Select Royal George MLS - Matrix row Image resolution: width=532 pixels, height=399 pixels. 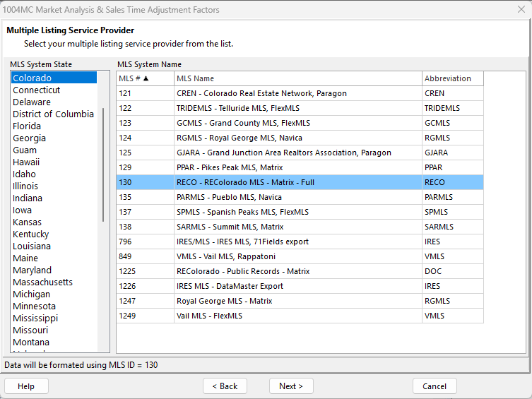[300, 301]
